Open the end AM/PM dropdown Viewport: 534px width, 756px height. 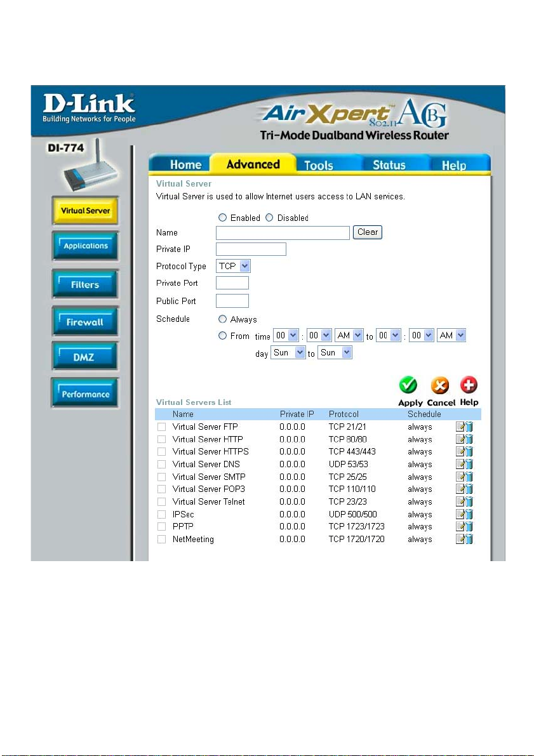[x=452, y=335]
